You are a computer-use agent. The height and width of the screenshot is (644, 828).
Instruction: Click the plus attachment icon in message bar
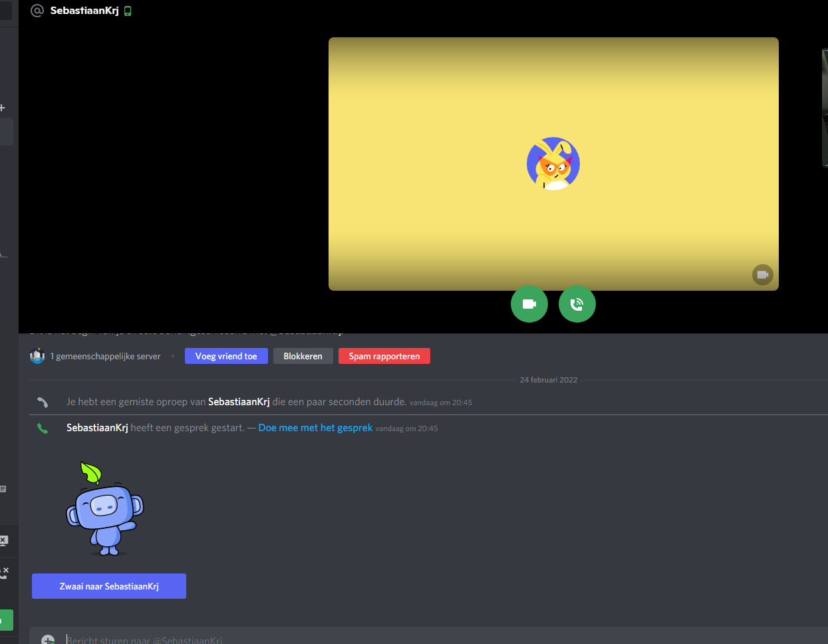48,639
